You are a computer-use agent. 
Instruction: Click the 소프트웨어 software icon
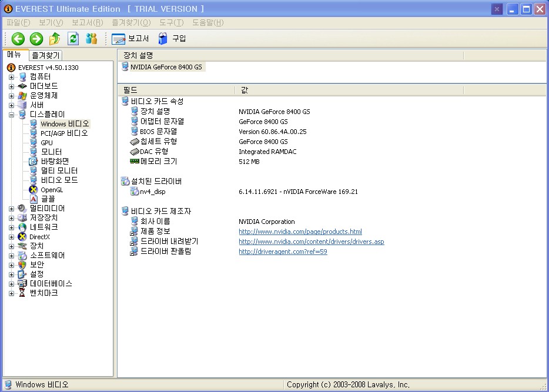(22, 256)
